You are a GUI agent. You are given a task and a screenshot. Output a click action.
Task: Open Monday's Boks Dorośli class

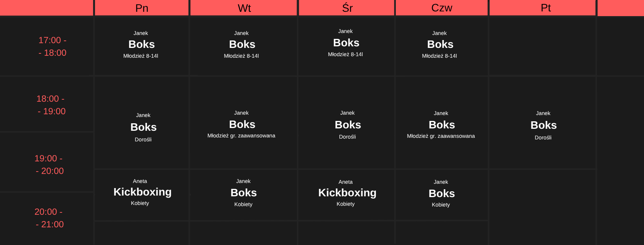coord(143,127)
